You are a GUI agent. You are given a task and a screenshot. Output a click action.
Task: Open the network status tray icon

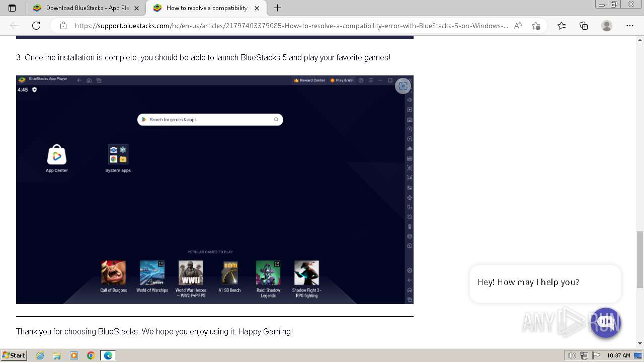coord(584,355)
